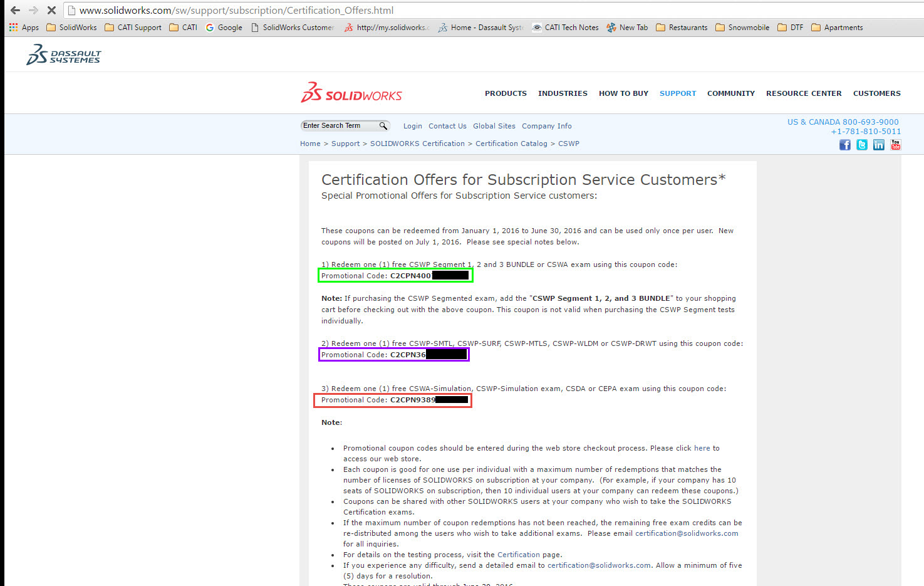Click certification@solidworks.com in the inquiries note
Viewport: 924px width, 586px height.
tap(687, 533)
